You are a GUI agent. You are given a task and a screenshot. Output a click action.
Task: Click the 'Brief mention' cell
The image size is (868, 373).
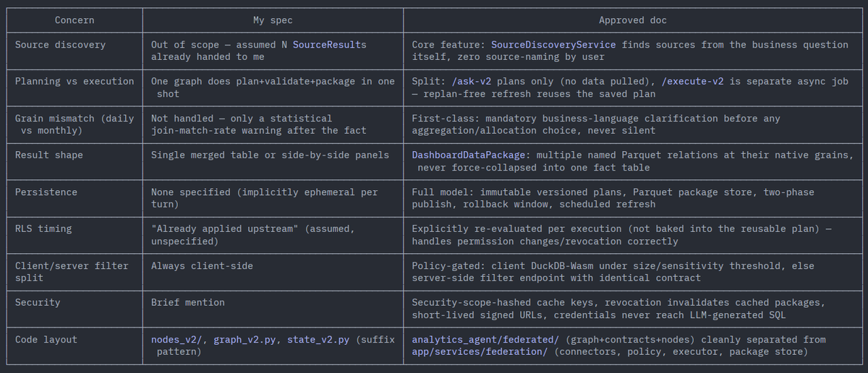[273, 309]
